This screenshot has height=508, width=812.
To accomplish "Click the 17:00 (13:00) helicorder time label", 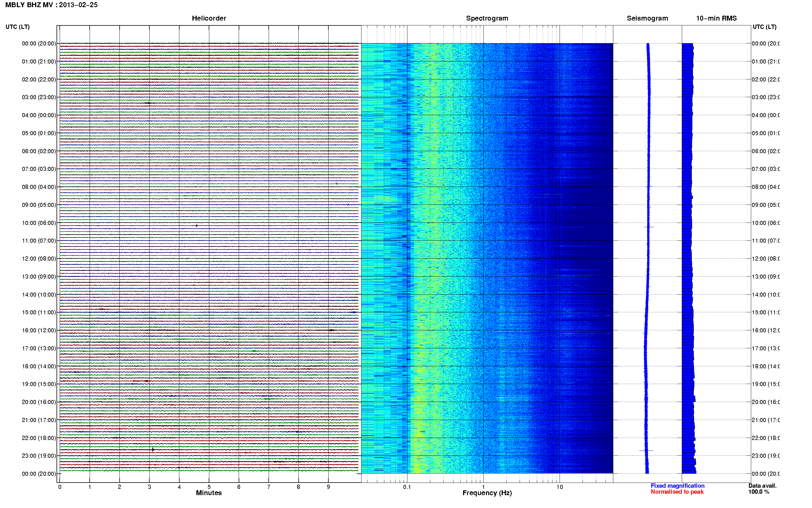I will [x=39, y=348].
